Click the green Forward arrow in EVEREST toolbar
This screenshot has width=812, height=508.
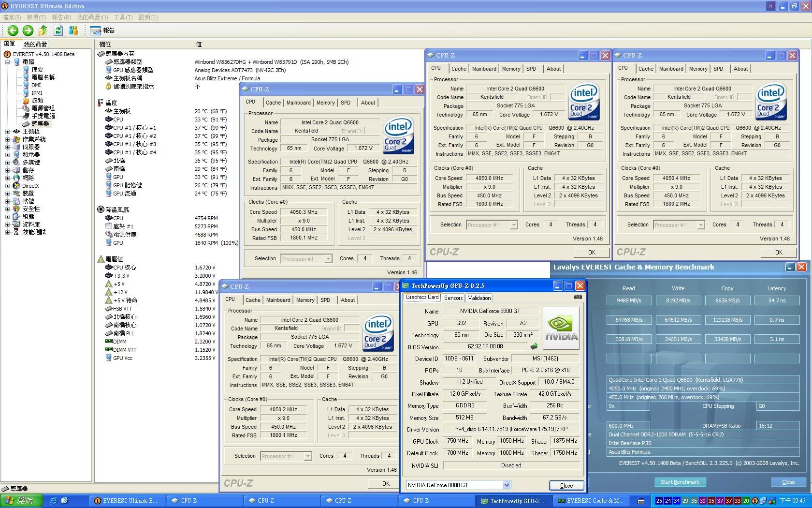(x=28, y=30)
